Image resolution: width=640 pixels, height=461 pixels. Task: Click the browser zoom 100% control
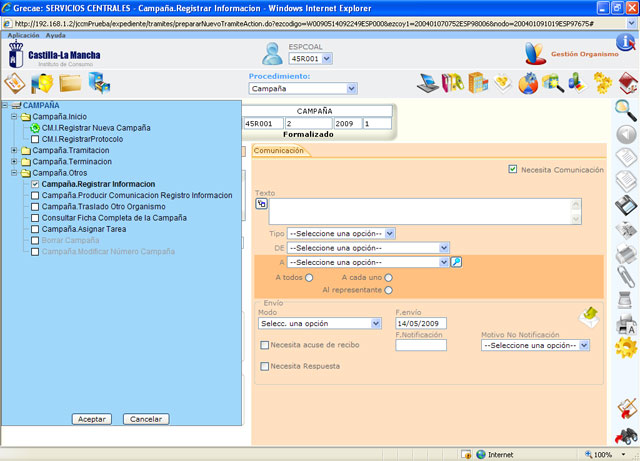(x=606, y=454)
